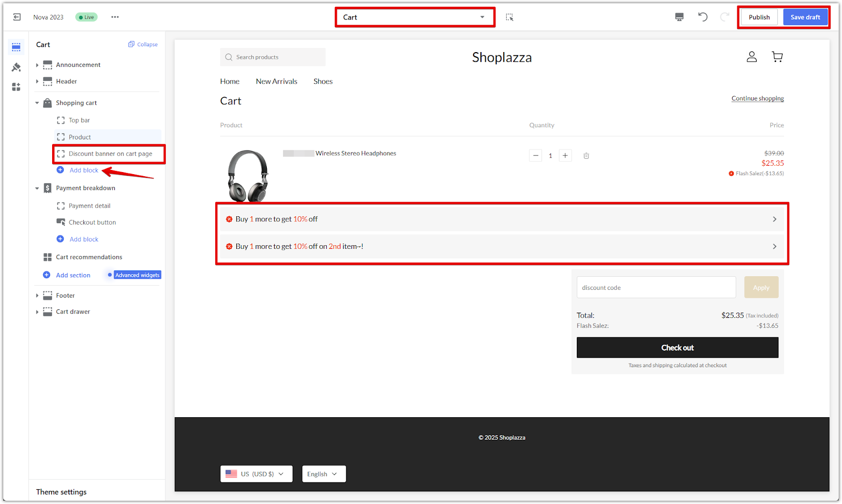This screenshot has width=842, height=504.
Task: Open the theme style brush sidebar icon
Action: [x=16, y=67]
